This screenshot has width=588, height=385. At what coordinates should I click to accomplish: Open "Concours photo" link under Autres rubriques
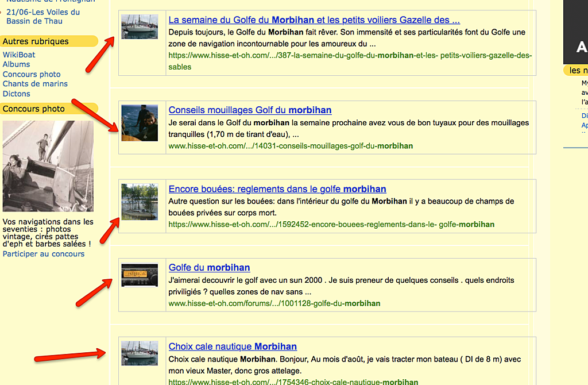coord(32,74)
